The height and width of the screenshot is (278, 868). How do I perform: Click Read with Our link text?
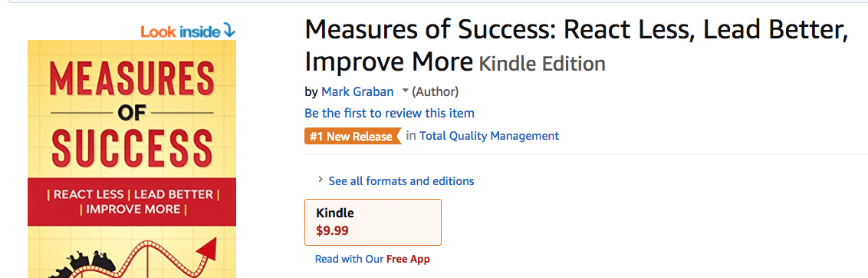click(350, 259)
